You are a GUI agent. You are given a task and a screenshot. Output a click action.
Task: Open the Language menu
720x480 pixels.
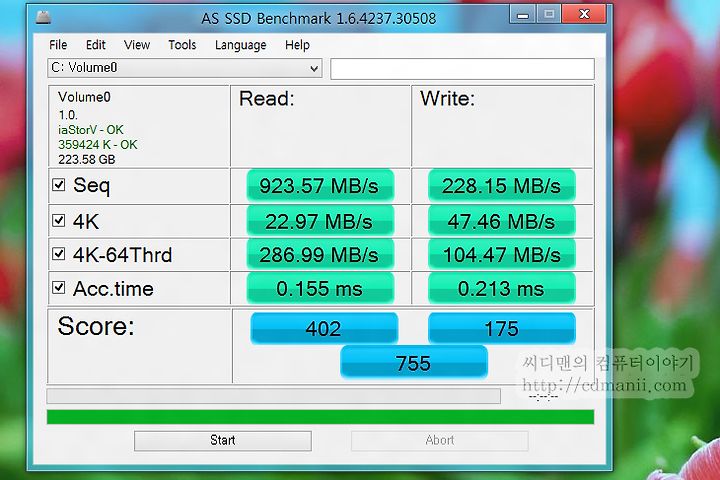(x=241, y=45)
